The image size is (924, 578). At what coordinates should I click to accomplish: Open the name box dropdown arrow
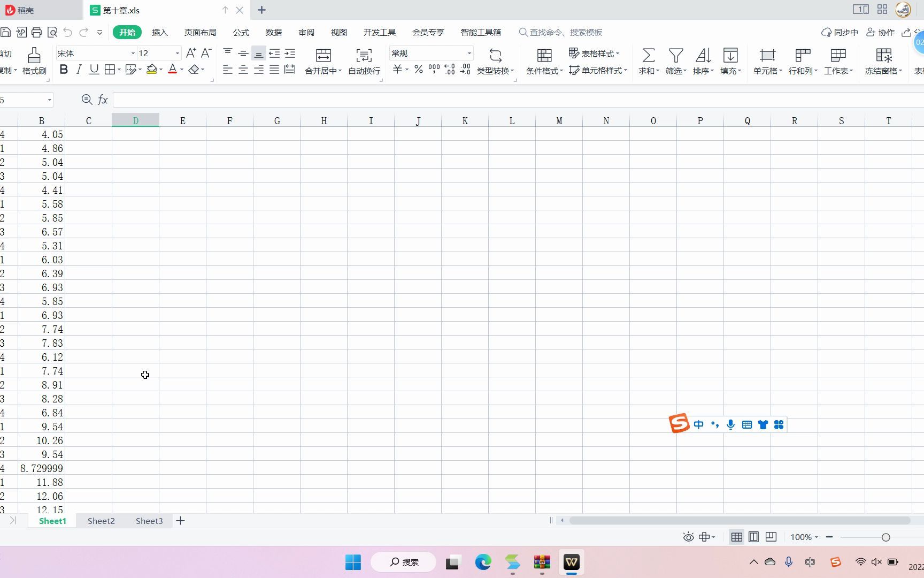click(x=49, y=100)
